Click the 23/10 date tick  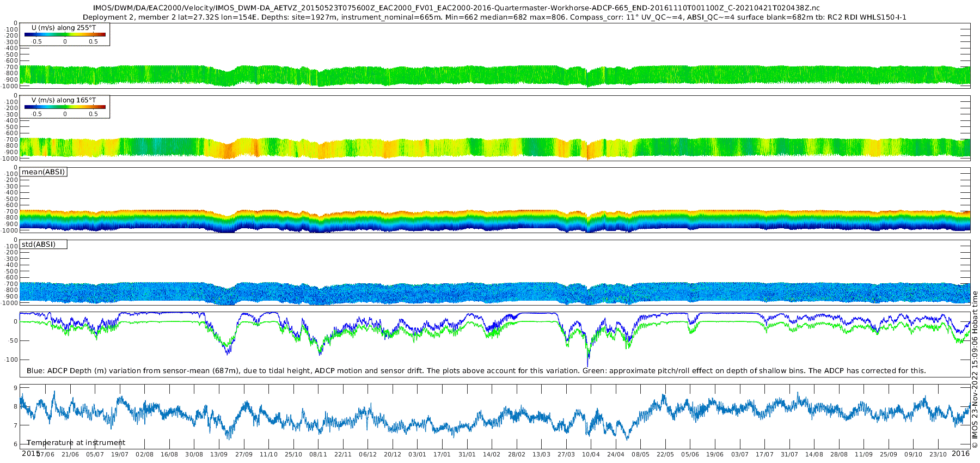coord(938,454)
